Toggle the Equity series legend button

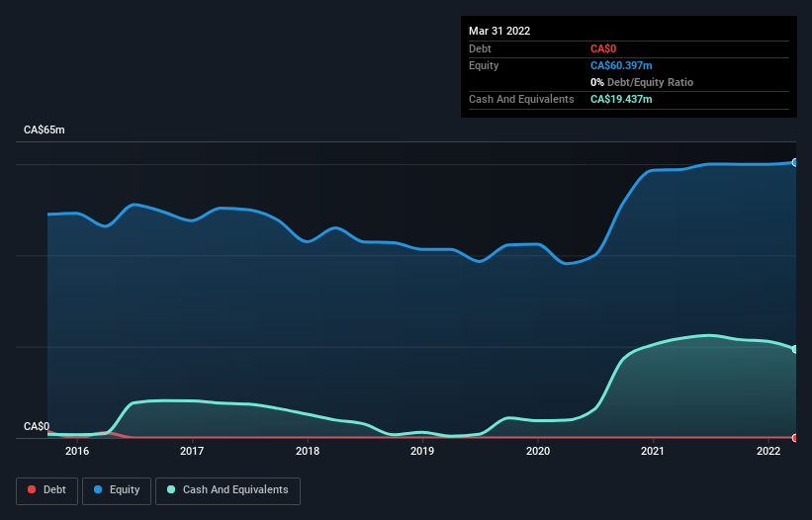coord(117,490)
